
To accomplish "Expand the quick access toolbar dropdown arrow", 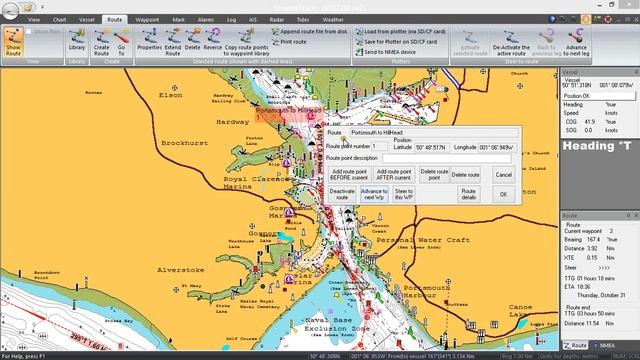I will click(42, 7).
